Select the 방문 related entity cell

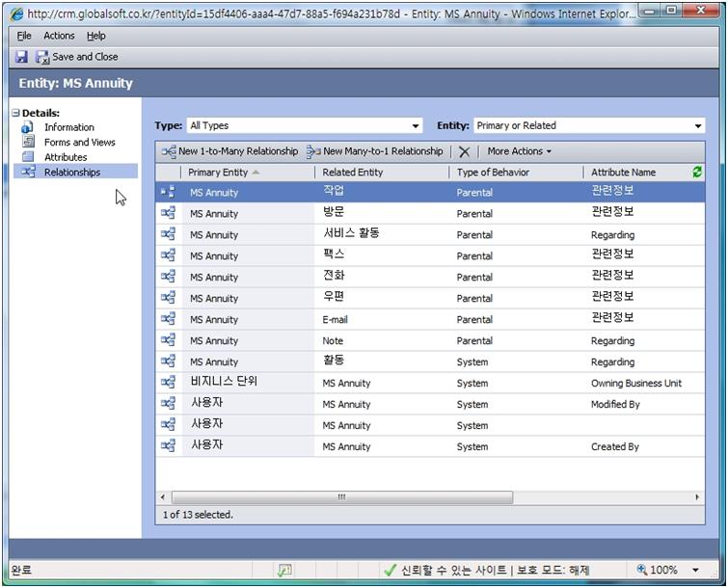tap(334, 212)
